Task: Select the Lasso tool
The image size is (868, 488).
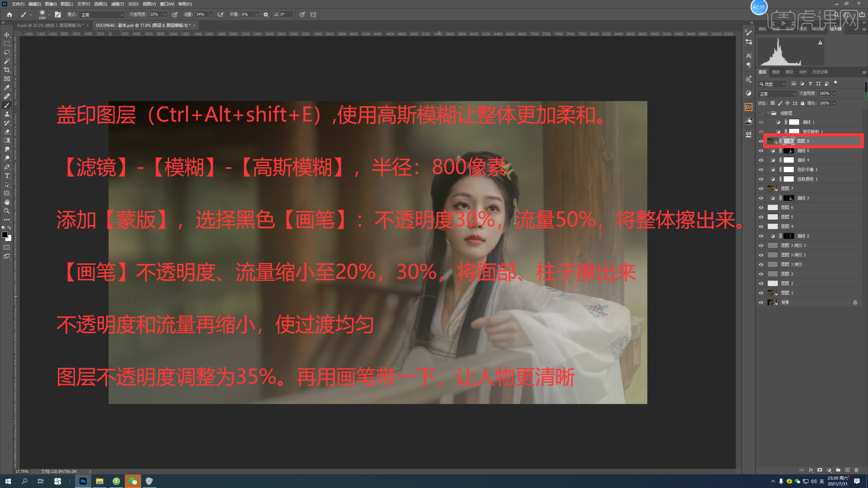Action: [x=7, y=52]
